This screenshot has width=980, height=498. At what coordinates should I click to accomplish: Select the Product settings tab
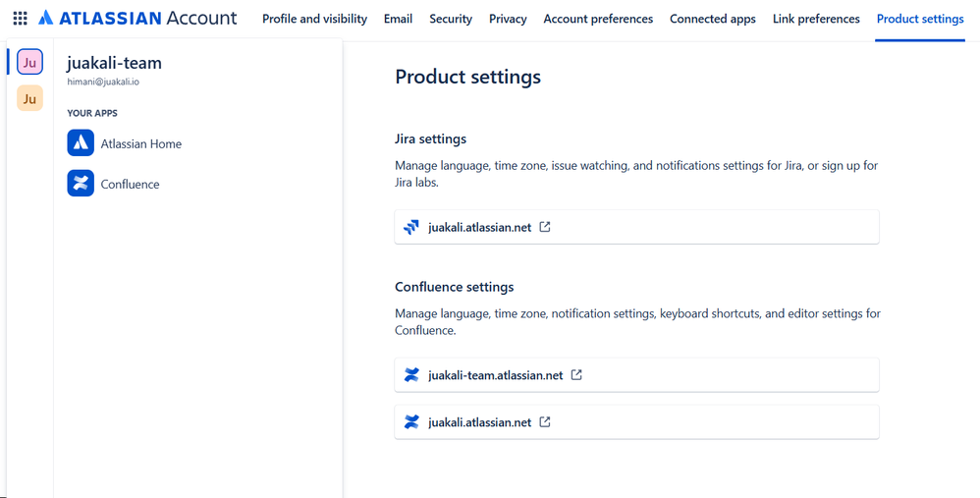pos(920,19)
